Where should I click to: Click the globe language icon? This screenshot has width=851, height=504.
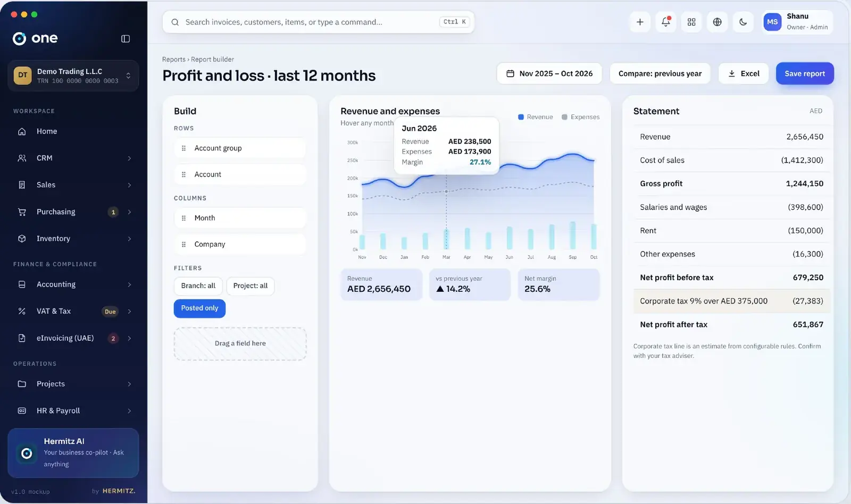pyautogui.click(x=717, y=22)
